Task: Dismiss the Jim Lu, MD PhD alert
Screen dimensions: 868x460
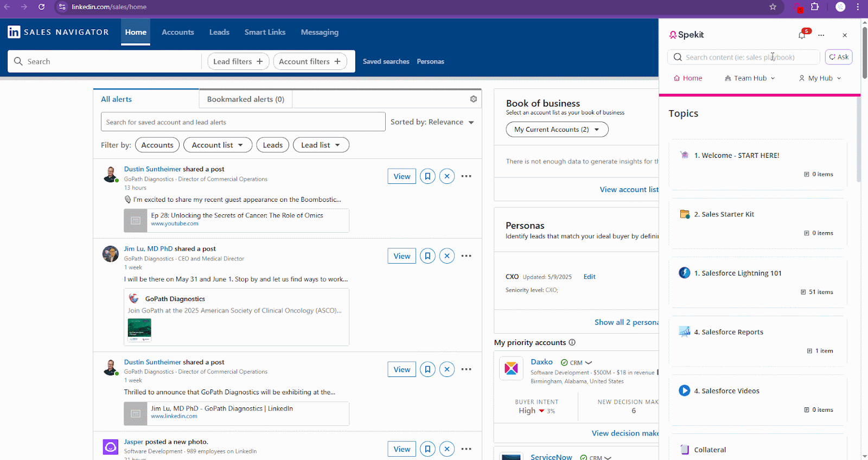Action: click(x=447, y=256)
